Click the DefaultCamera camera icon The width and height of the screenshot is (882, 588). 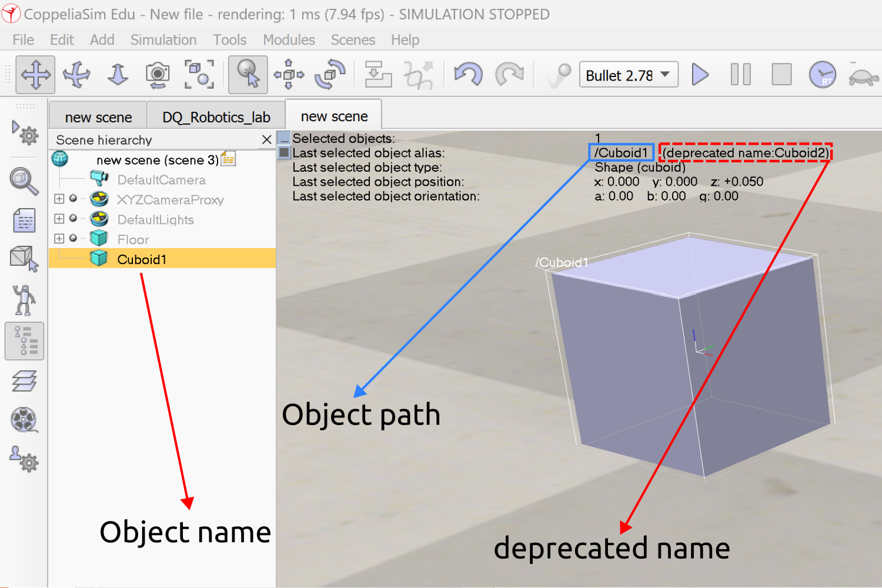click(x=99, y=178)
